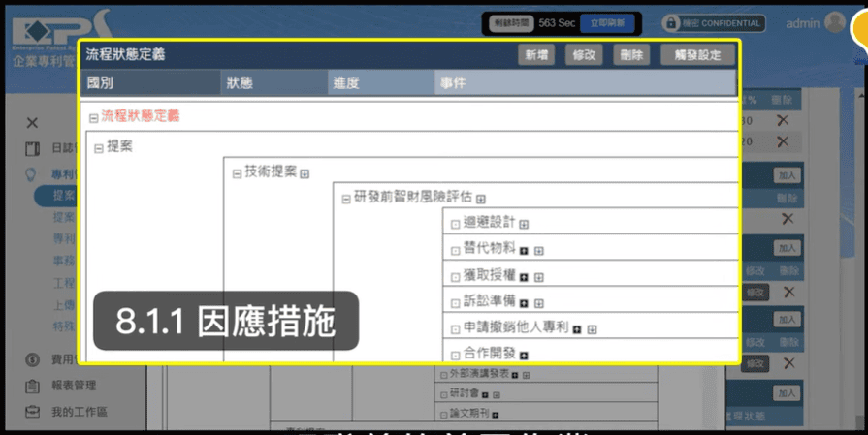Open 觸發設定 trigger settings
868x435 pixels.
pos(696,55)
